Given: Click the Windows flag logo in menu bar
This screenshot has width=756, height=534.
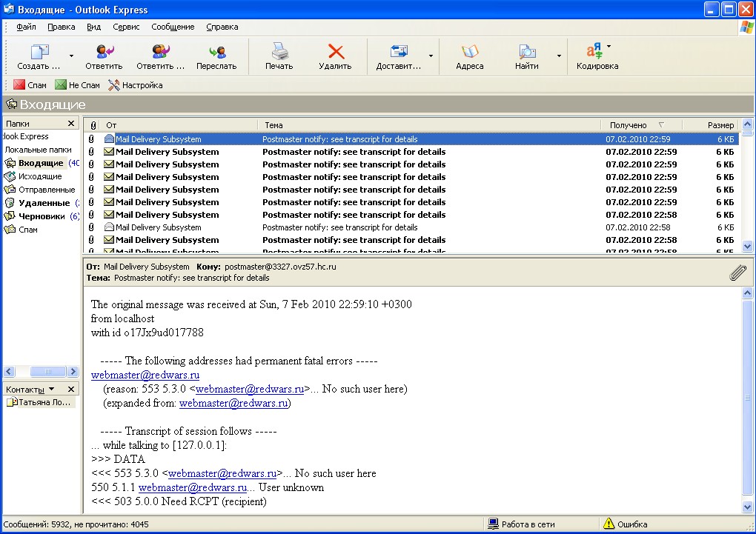Looking at the screenshot, I should tap(746, 27).
